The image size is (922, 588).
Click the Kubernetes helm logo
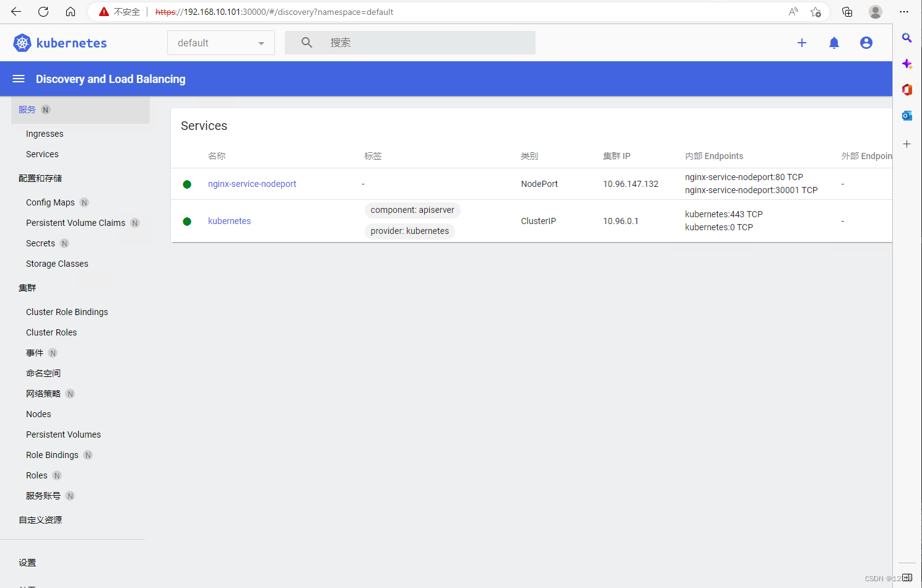coord(22,43)
